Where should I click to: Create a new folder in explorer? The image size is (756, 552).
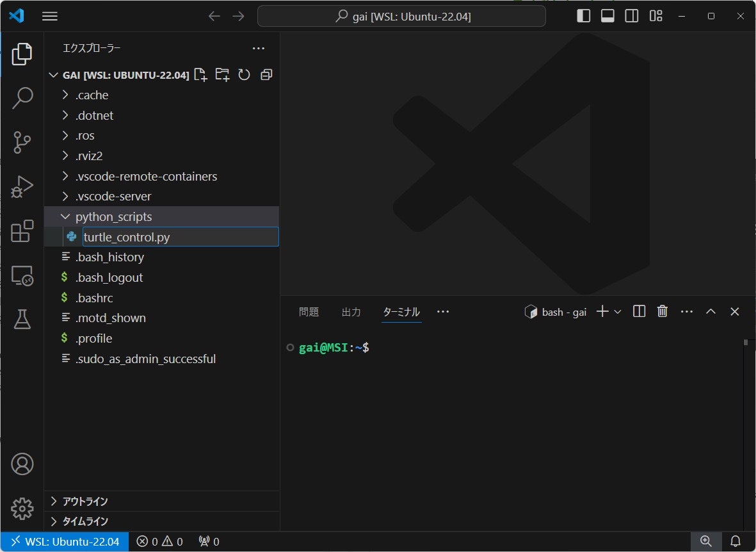[x=222, y=75]
